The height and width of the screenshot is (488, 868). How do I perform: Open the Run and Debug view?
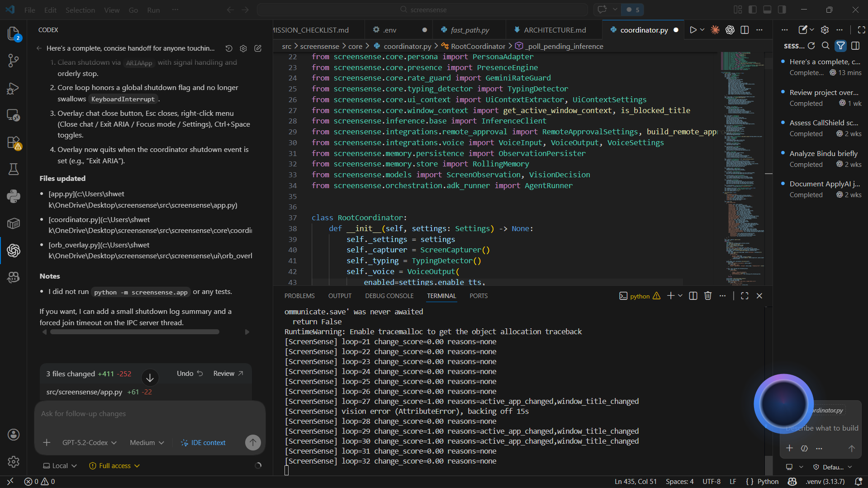pyautogui.click(x=14, y=88)
